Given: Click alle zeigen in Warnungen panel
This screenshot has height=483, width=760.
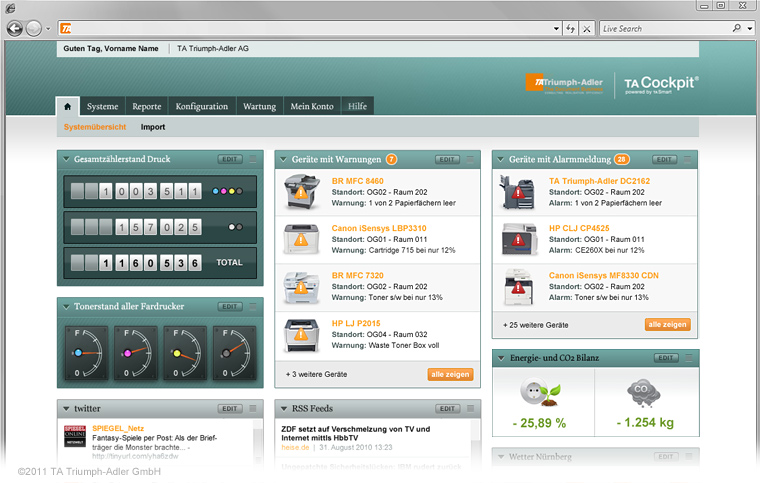Looking at the screenshot, I should coord(450,374).
